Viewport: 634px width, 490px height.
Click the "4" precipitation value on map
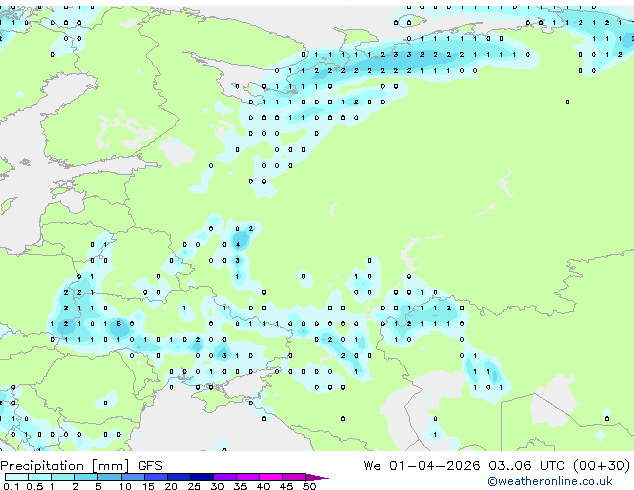(238, 245)
